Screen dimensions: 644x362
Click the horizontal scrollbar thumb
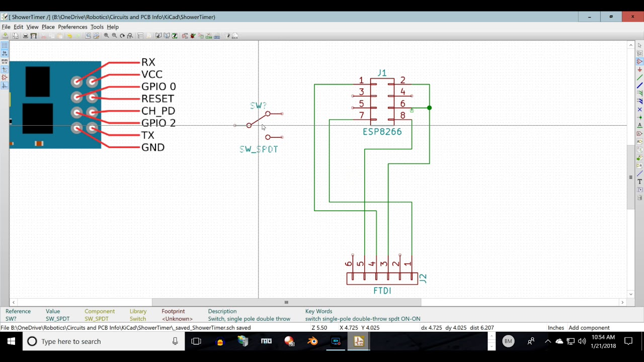tap(286, 302)
